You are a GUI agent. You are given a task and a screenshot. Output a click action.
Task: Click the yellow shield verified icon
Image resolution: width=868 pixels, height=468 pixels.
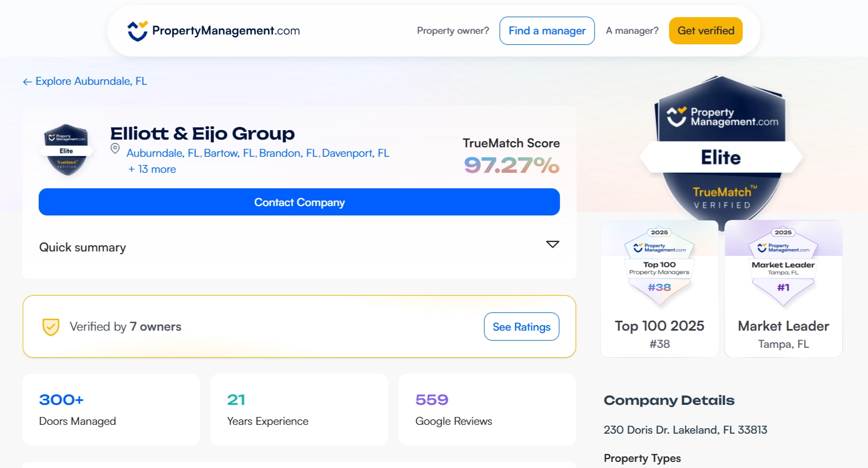(x=51, y=327)
